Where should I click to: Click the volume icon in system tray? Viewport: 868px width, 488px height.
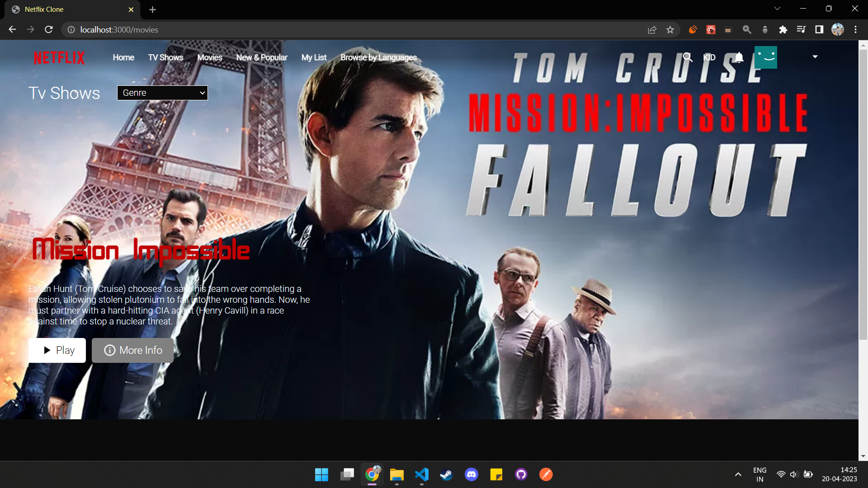coord(794,474)
